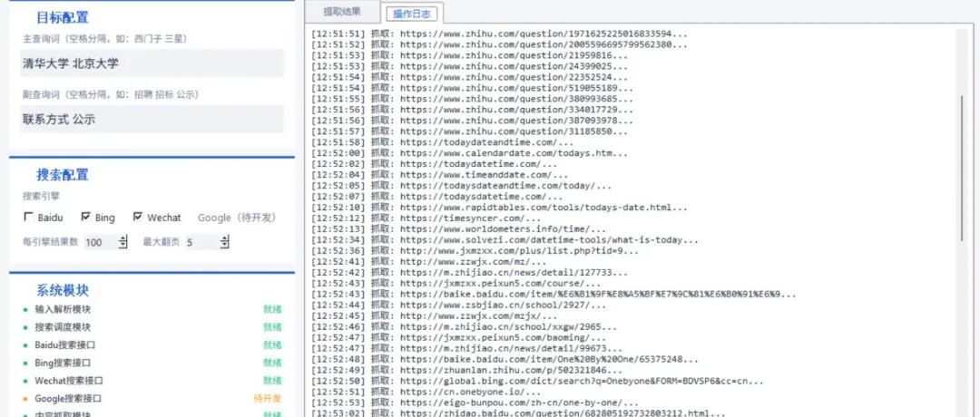Click the 主查询词 field containing 清华大学 北京大学
980x417 pixels.
[152, 63]
